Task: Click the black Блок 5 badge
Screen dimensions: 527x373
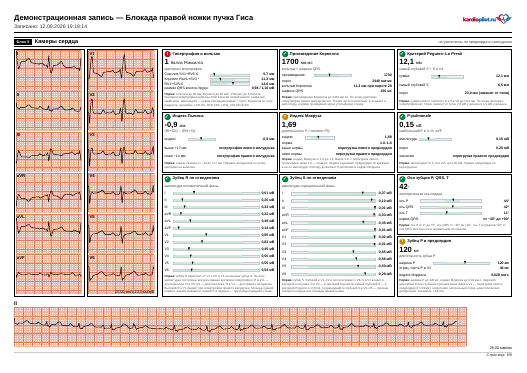Action: tap(23, 42)
